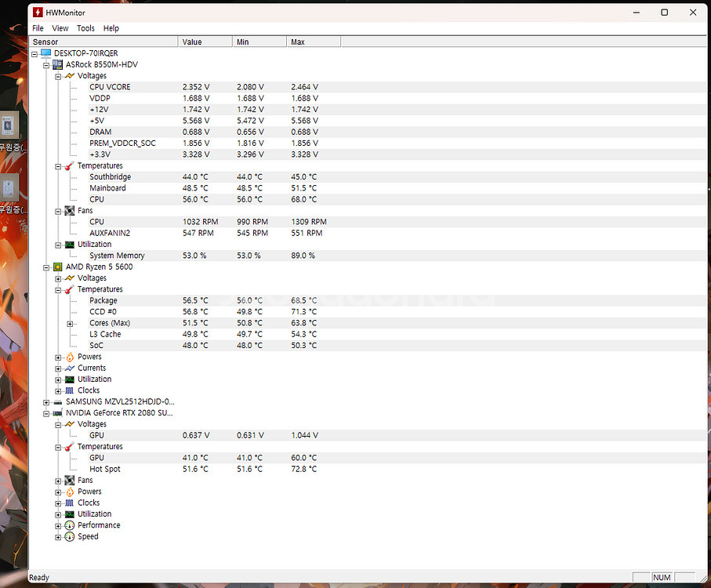The image size is (711, 588).
Task: Click the NVIDIA Fans fan icon
Action: (x=70, y=480)
